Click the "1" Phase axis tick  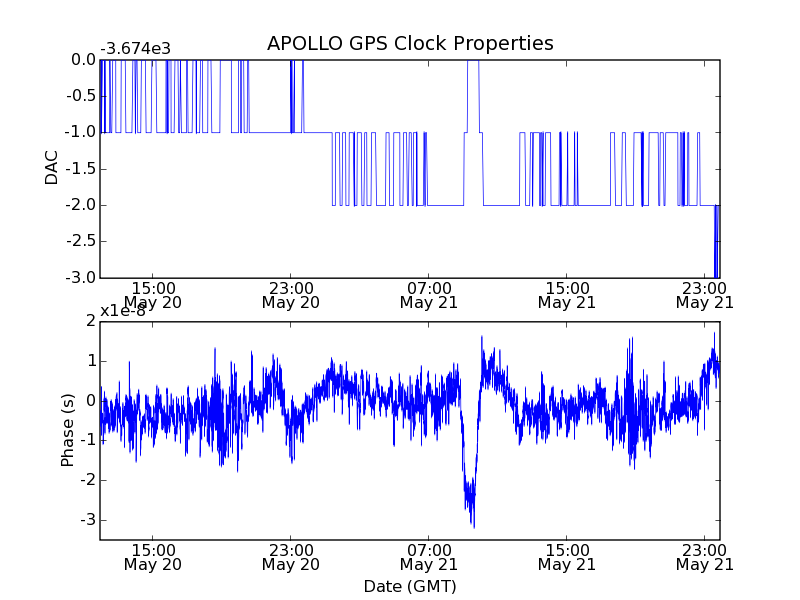(x=91, y=361)
